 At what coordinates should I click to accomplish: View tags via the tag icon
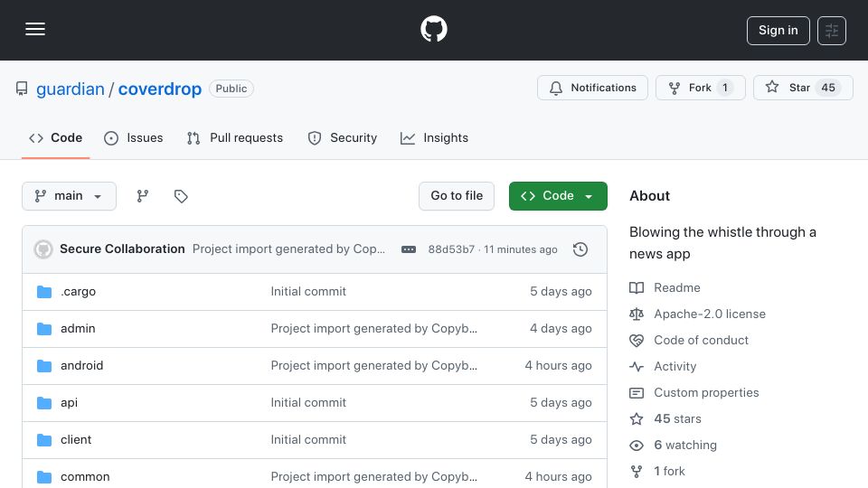(x=181, y=196)
